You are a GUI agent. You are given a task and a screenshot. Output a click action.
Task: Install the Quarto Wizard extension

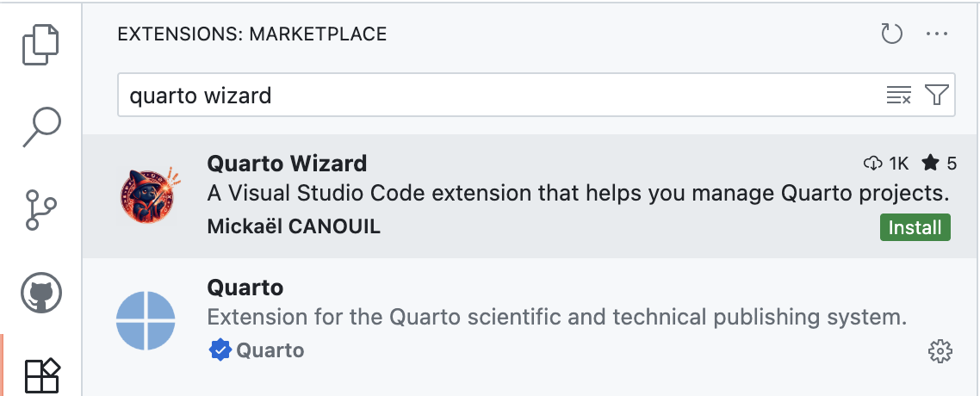click(x=915, y=227)
